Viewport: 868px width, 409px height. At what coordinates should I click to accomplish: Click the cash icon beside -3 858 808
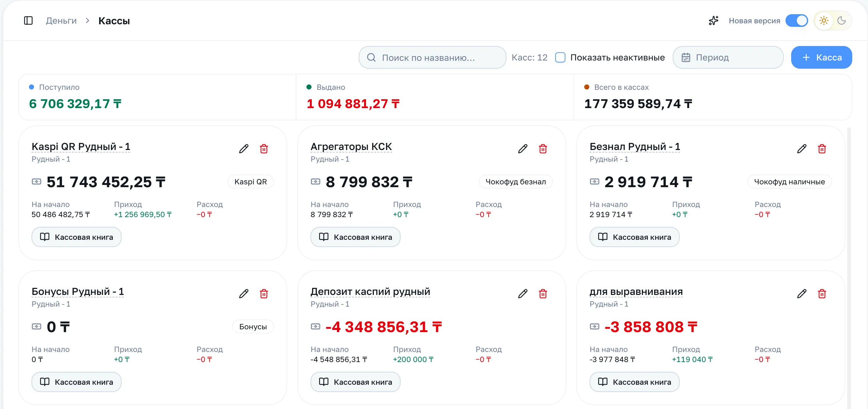coord(594,327)
